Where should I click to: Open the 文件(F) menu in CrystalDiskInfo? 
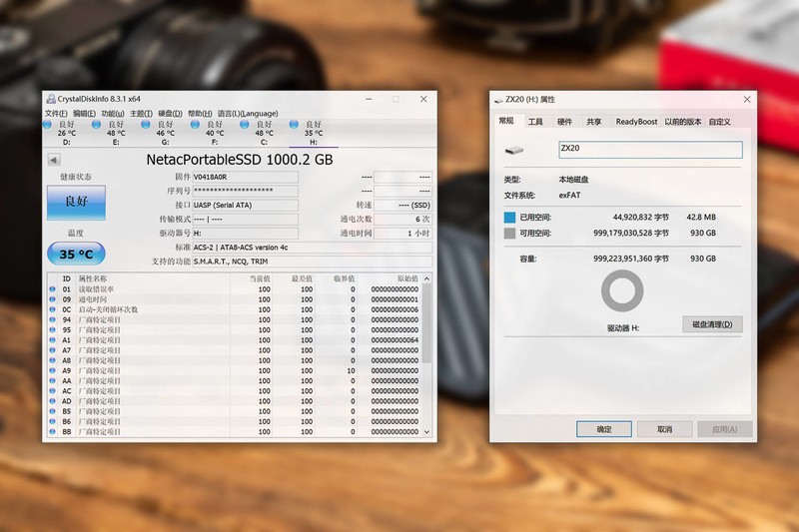coord(56,113)
